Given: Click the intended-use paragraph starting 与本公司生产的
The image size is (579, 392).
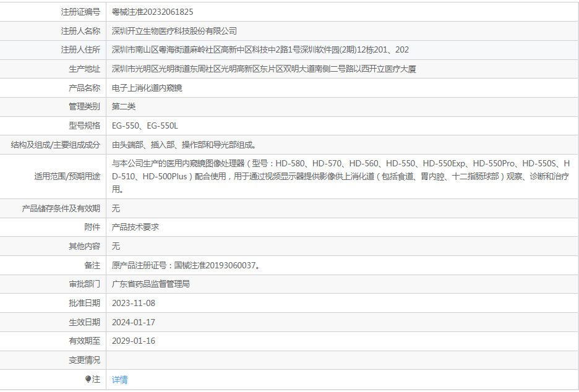Looking at the screenshot, I should (341, 176).
